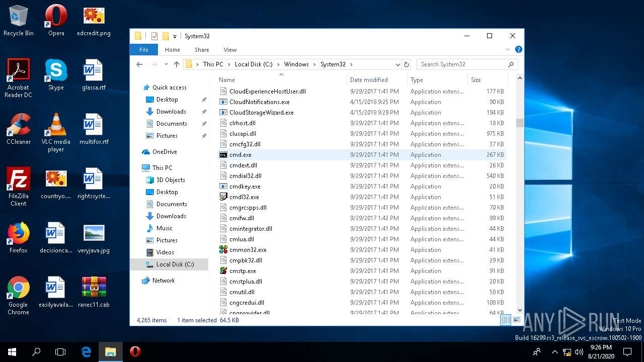Select cmd.exe in file list
The image size is (644, 362).
(361, 155)
